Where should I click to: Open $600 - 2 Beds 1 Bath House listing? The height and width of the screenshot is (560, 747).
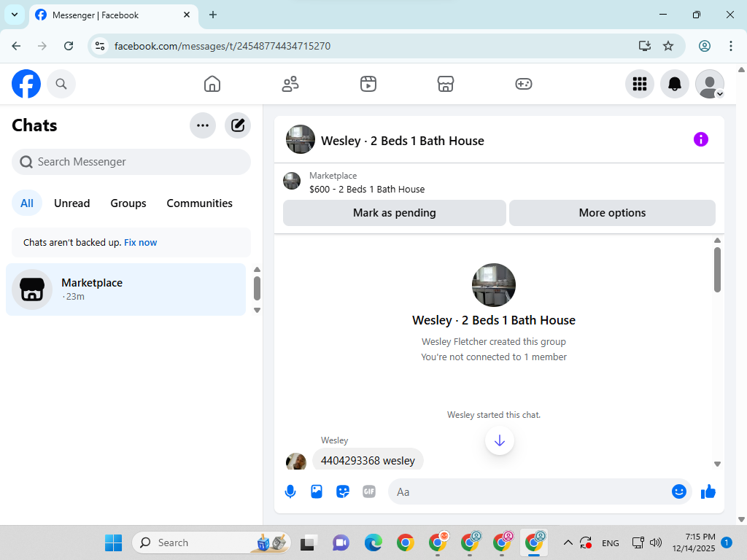367,189
